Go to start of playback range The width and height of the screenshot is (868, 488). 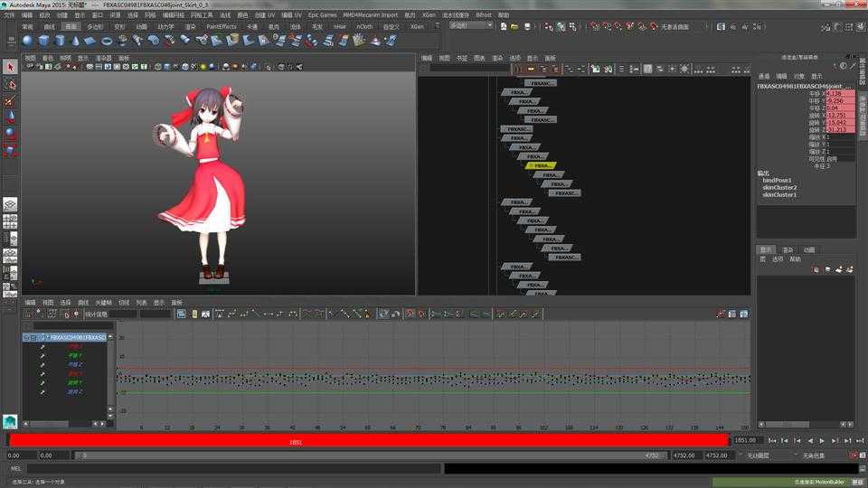click(772, 440)
